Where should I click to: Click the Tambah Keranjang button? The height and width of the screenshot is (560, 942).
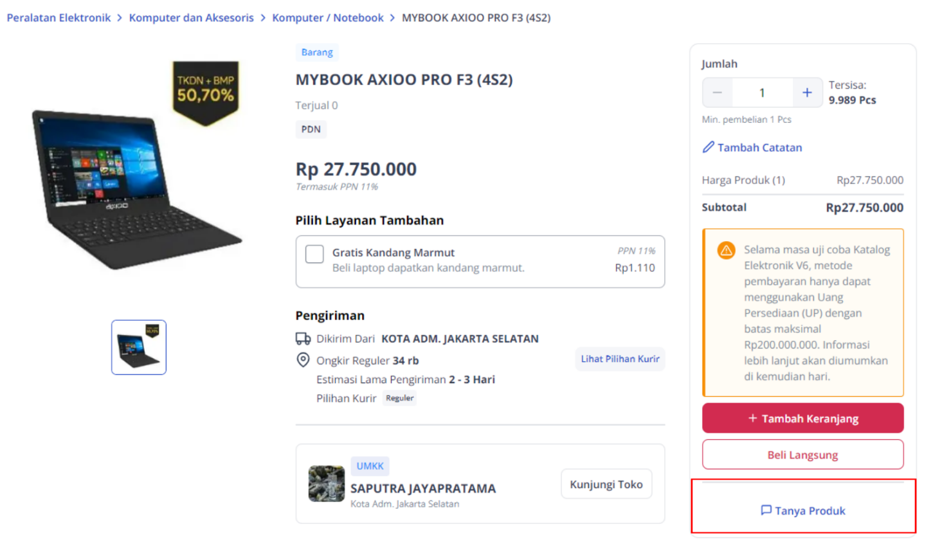click(x=802, y=418)
